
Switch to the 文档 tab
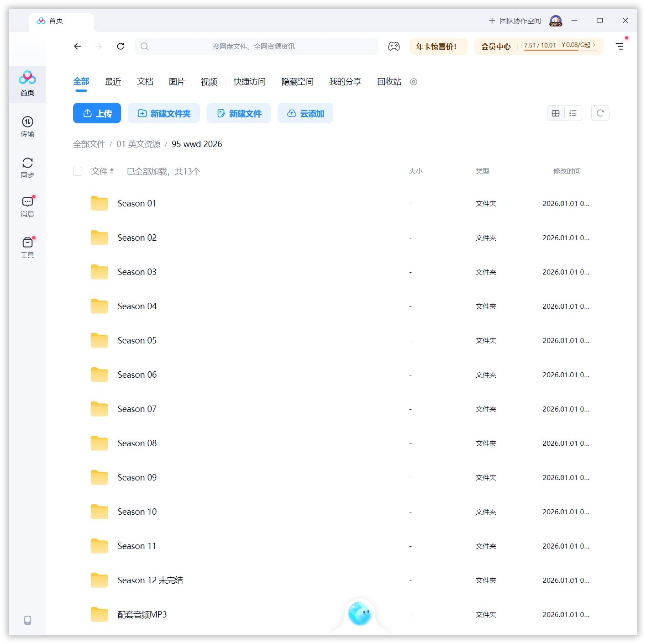point(145,82)
